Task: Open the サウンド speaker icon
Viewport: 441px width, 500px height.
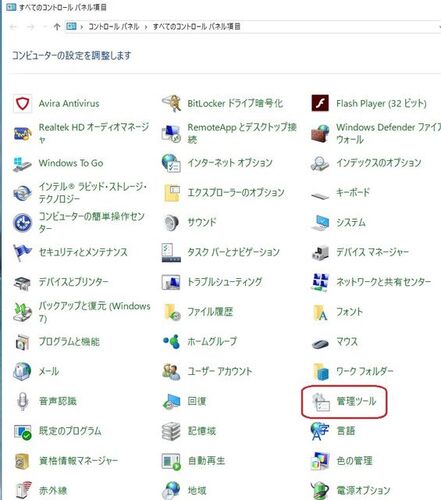Action: tap(171, 222)
